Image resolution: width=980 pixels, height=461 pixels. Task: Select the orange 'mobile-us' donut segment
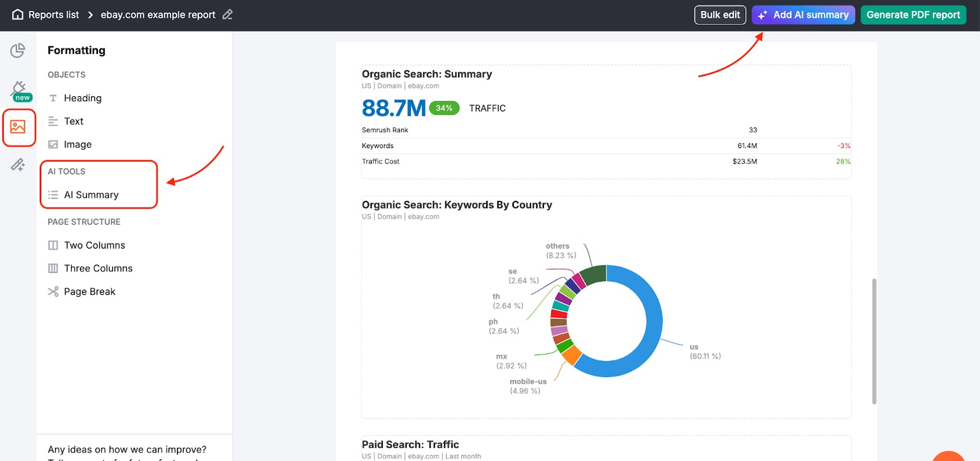(571, 355)
